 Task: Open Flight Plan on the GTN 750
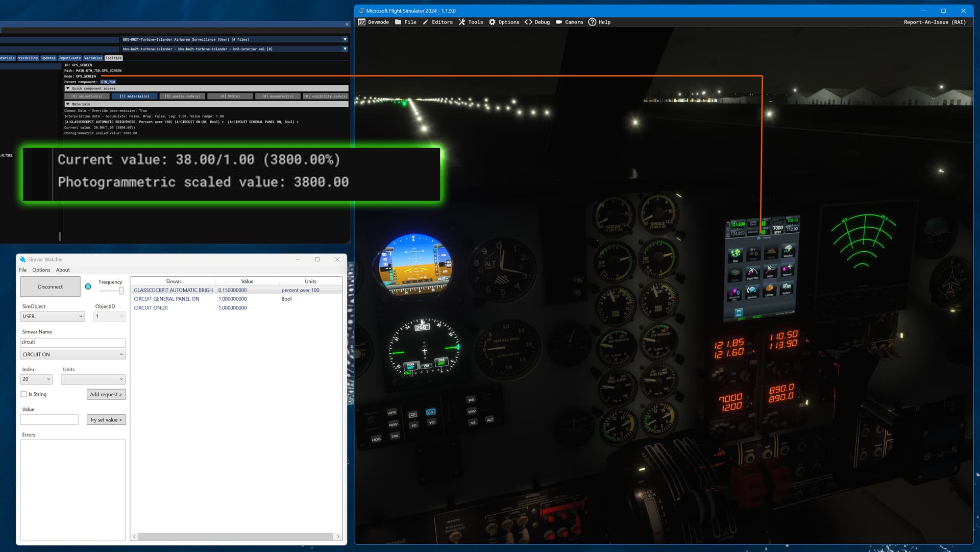[x=752, y=273]
